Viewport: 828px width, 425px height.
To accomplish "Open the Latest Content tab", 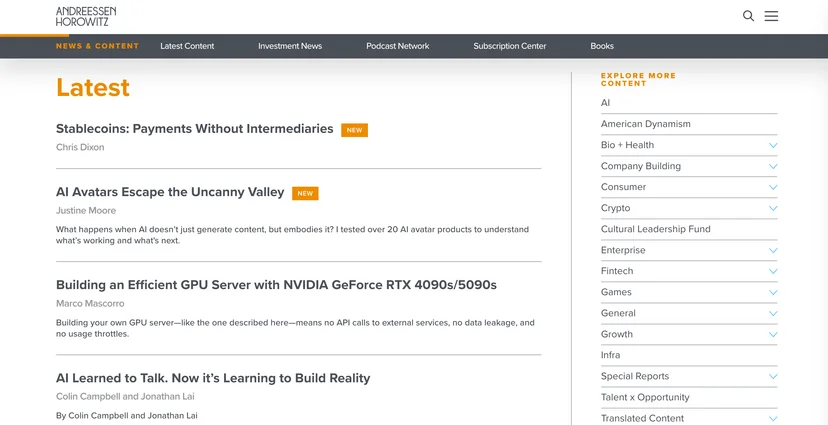I will click(x=187, y=46).
